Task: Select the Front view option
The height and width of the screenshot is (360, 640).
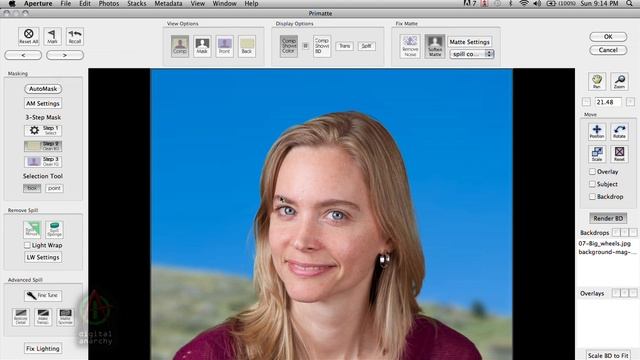Action: coord(224,46)
